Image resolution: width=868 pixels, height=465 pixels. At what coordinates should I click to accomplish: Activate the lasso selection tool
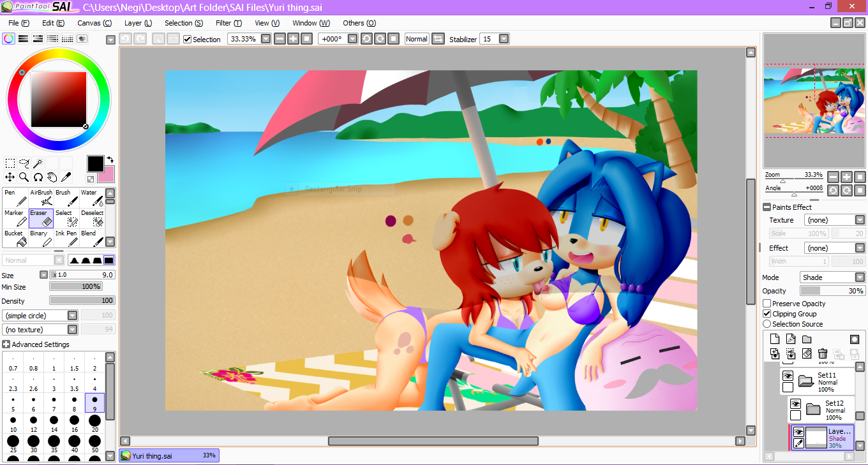coord(24,163)
